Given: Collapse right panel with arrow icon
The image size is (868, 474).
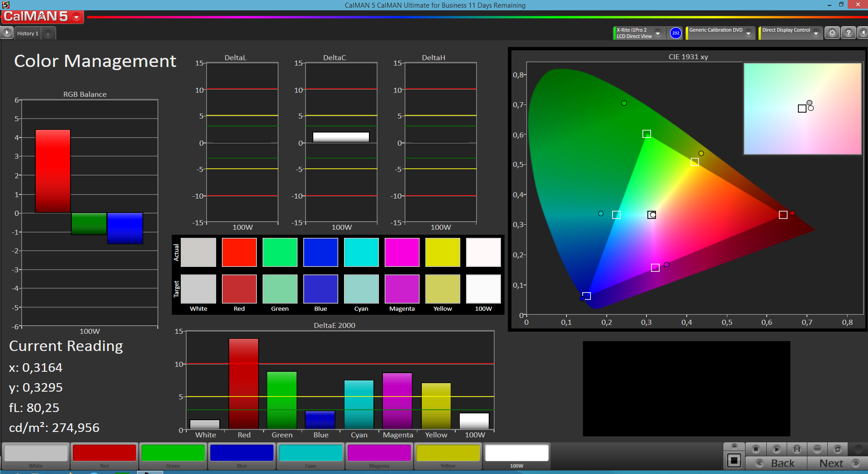Looking at the screenshot, I should click(863, 33).
